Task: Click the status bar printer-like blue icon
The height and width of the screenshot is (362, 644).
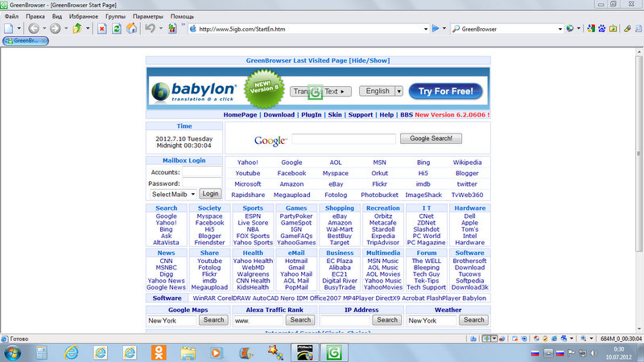Action: tap(564, 339)
